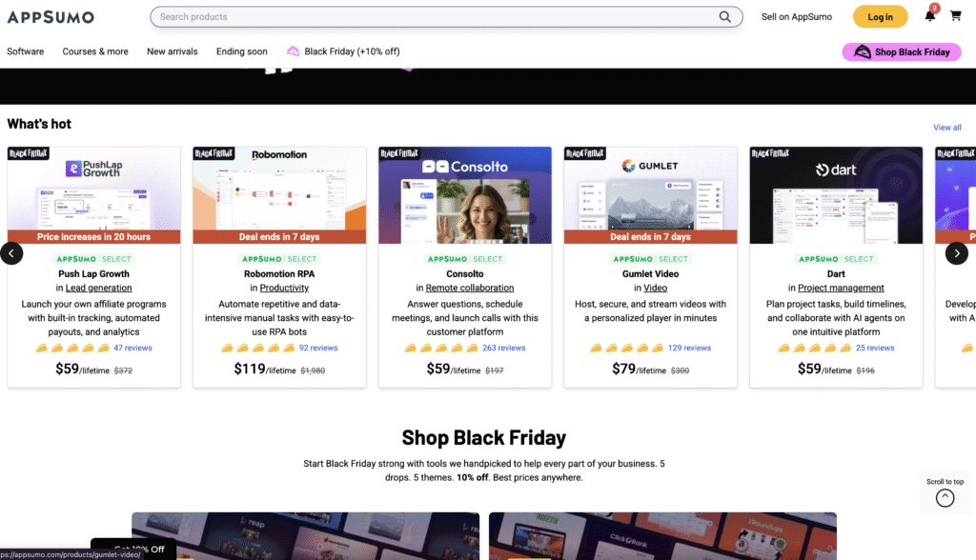
Task: Open Ending soon deals
Action: pos(242,51)
